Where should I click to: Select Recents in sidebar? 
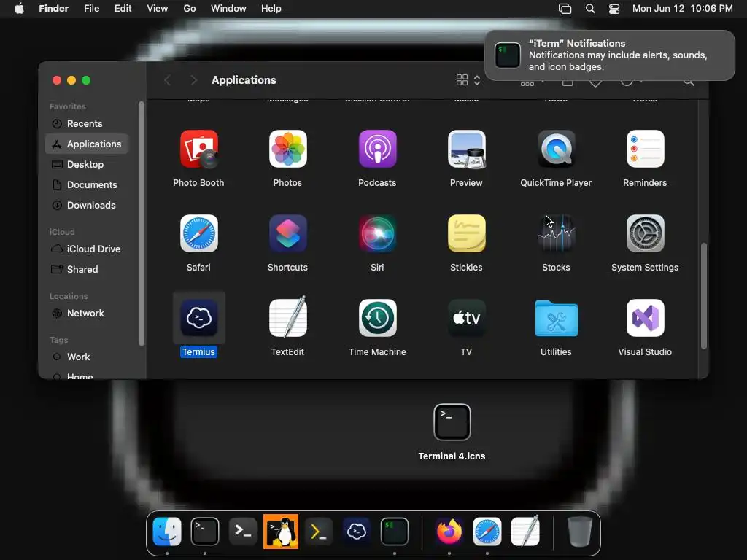click(x=87, y=124)
